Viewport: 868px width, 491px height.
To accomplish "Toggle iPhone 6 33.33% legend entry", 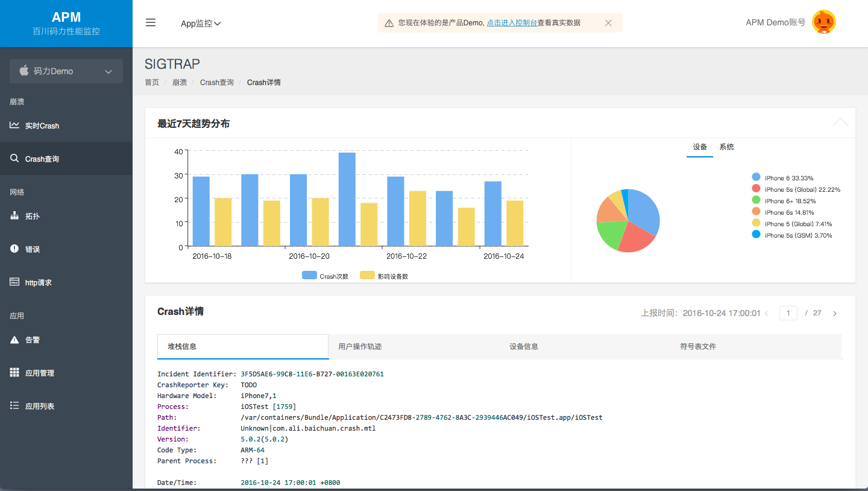I will tap(782, 177).
